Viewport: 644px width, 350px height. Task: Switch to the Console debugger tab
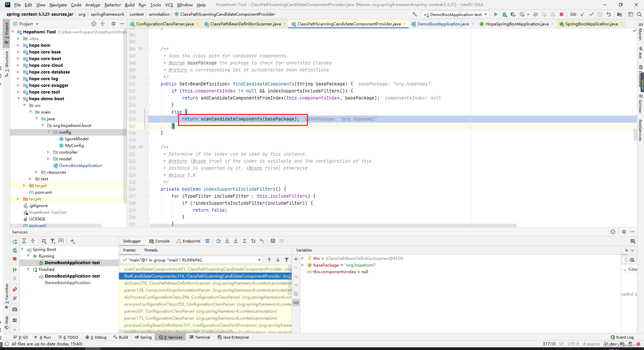coord(159,241)
